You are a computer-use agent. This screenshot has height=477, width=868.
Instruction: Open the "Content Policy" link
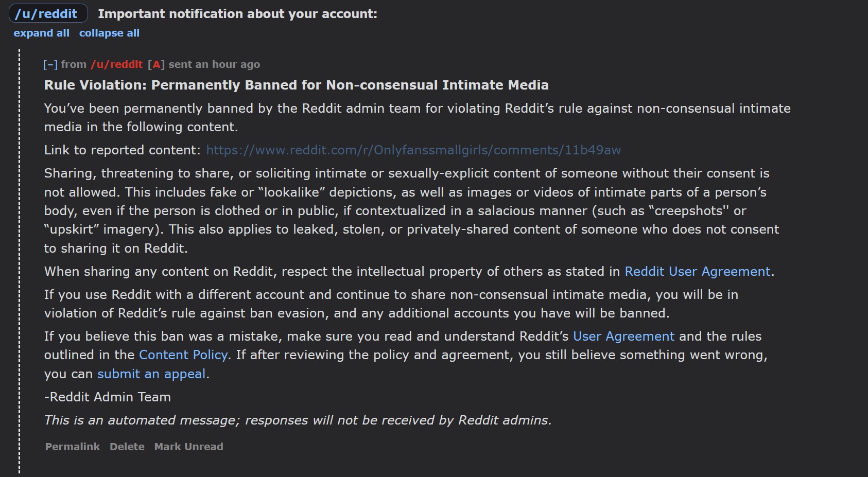[x=183, y=355]
